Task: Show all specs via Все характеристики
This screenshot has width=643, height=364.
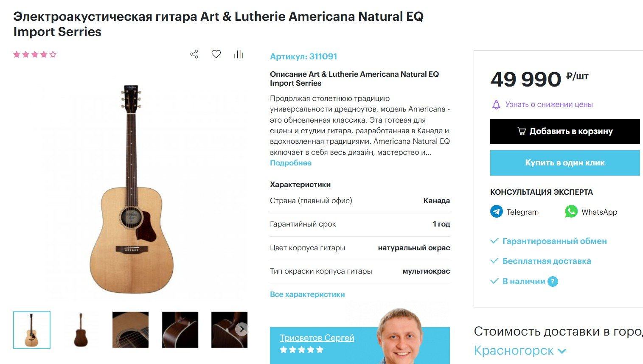Action: (x=307, y=294)
